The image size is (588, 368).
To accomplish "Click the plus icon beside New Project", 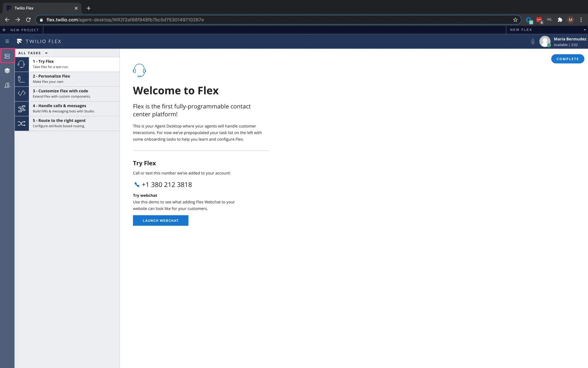I will tap(4, 30).
